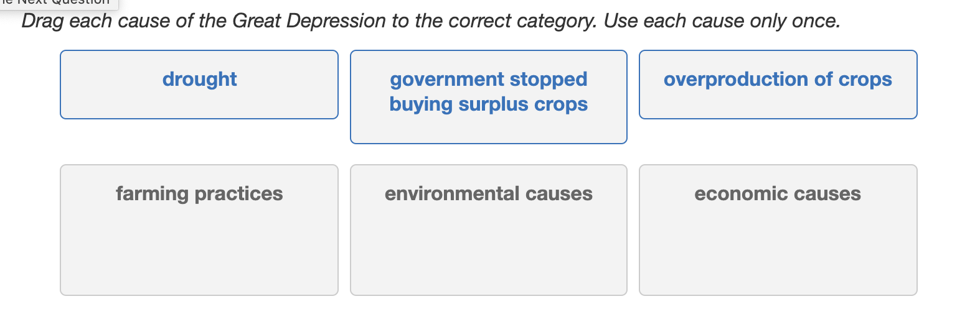
Task: Select the government stopped buying surplus crops card
Action: pos(489,97)
